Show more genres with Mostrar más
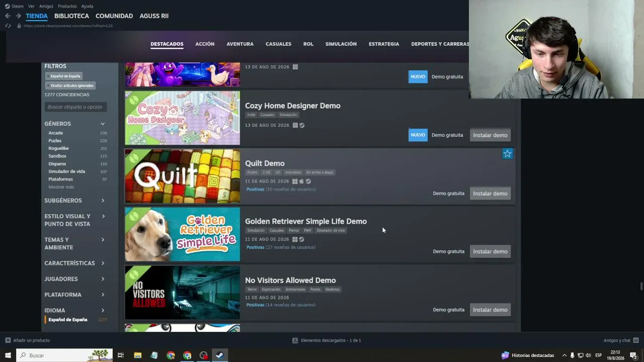This screenshot has width=644, height=362. pos(61,187)
